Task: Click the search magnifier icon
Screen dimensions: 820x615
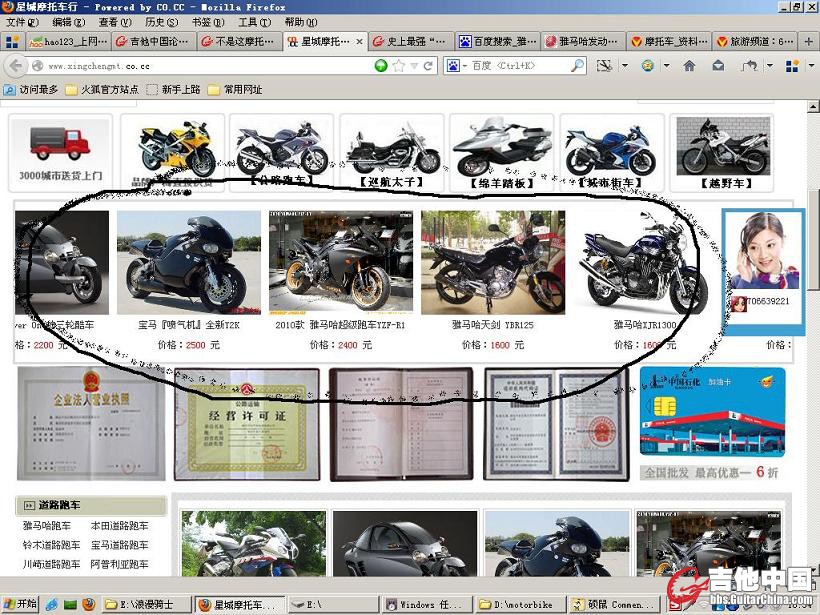Action: coord(577,66)
